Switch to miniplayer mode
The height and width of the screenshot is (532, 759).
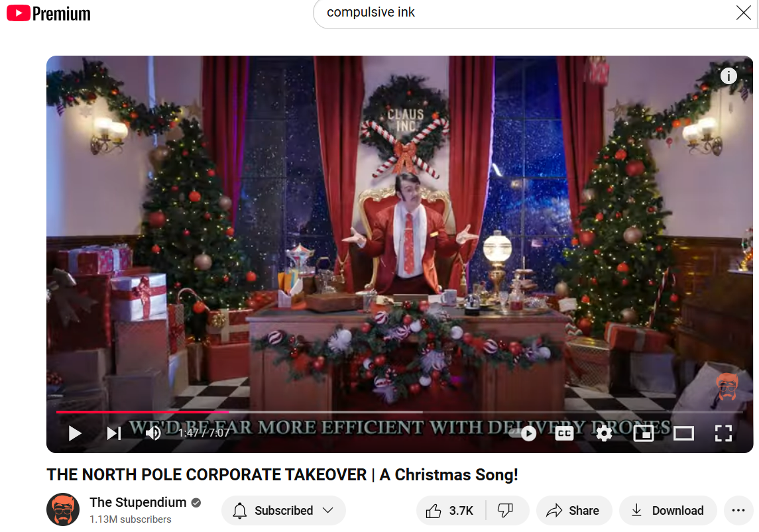(x=643, y=433)
